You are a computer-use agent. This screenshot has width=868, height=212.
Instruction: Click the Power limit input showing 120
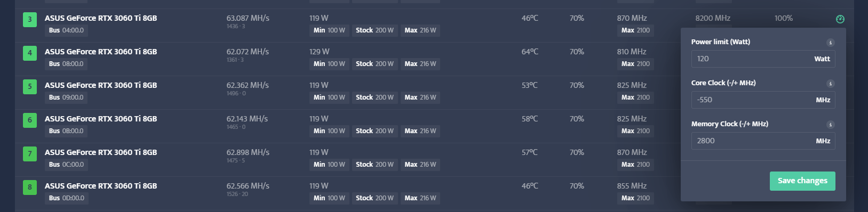click(763, 59)
